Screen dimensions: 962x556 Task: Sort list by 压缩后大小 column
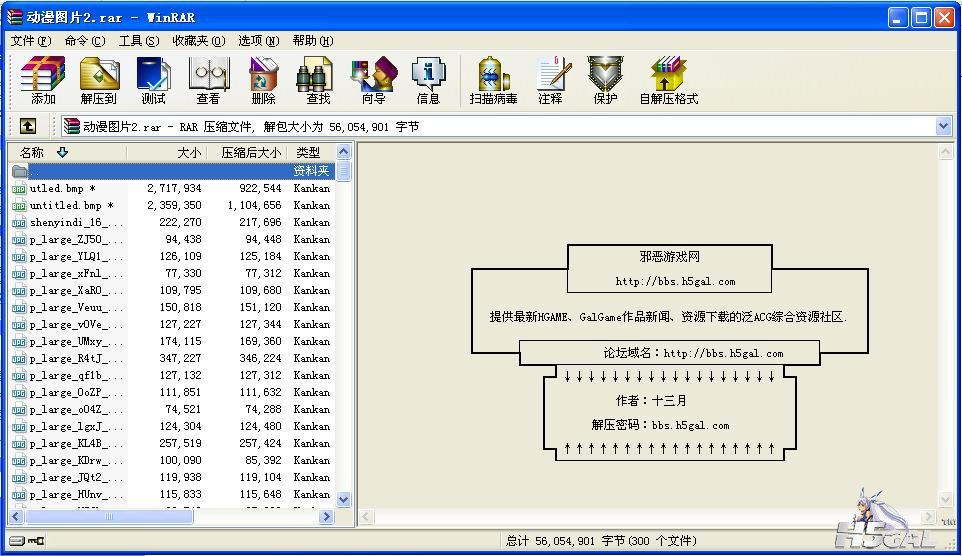pos(250,153)
